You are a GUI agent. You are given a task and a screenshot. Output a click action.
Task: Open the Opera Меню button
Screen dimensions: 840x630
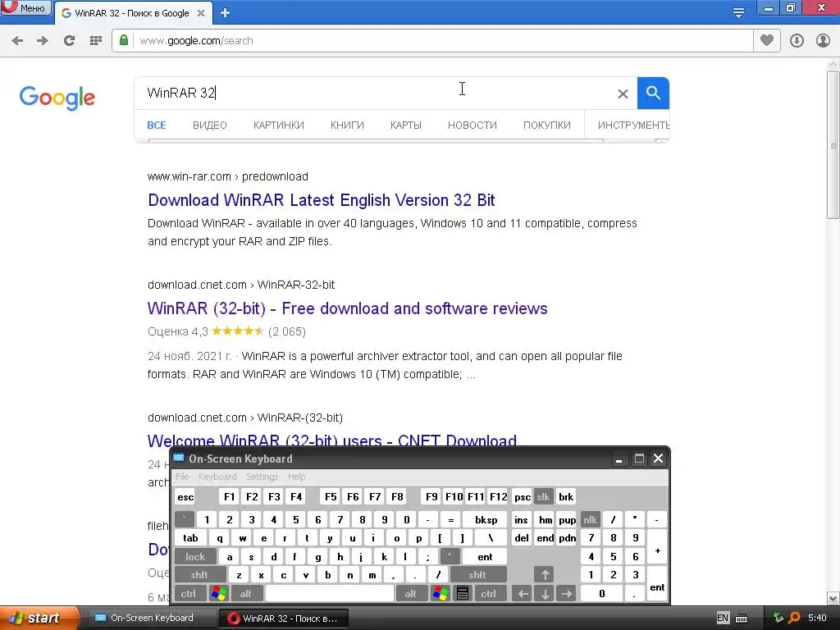25,8
